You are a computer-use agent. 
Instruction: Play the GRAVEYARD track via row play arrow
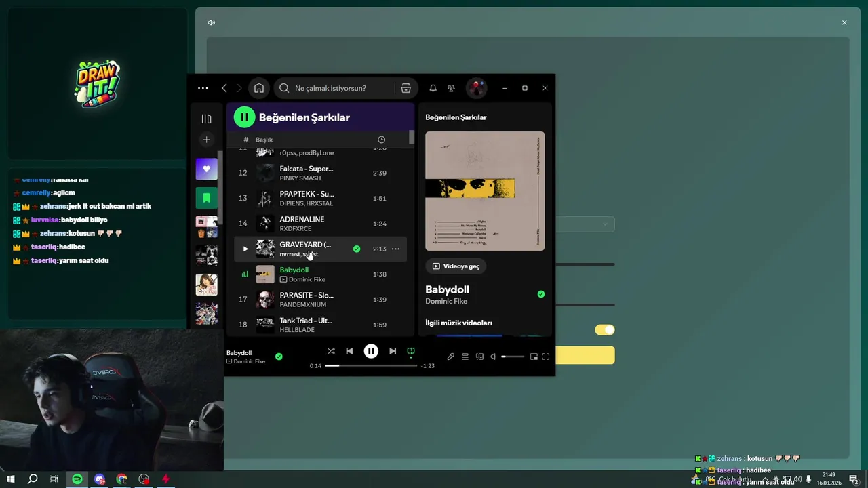(245, 249)
